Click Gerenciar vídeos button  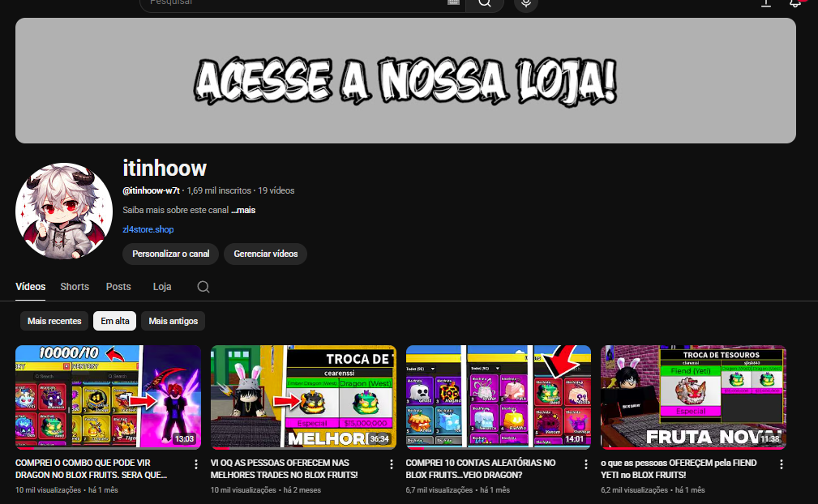266,254
